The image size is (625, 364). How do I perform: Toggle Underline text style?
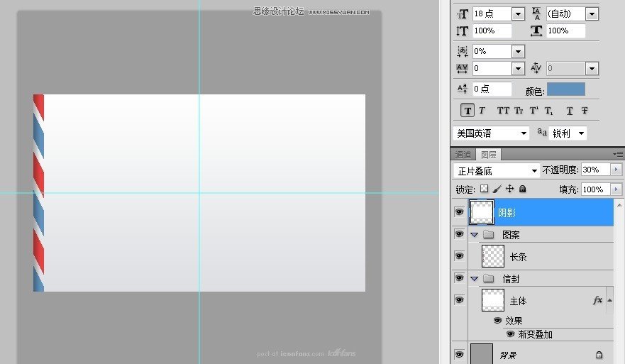[570, 111]
